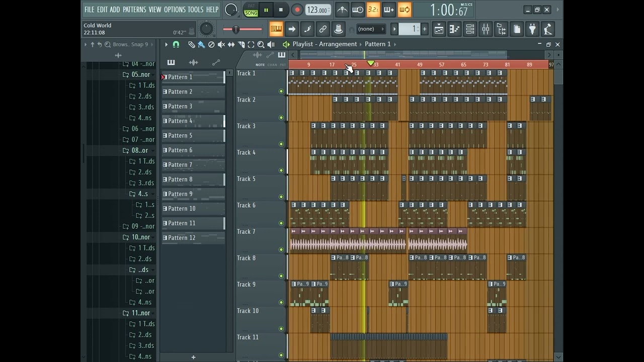
Task: Select the playlist slip tool
Action: click(x=231, y=45)
